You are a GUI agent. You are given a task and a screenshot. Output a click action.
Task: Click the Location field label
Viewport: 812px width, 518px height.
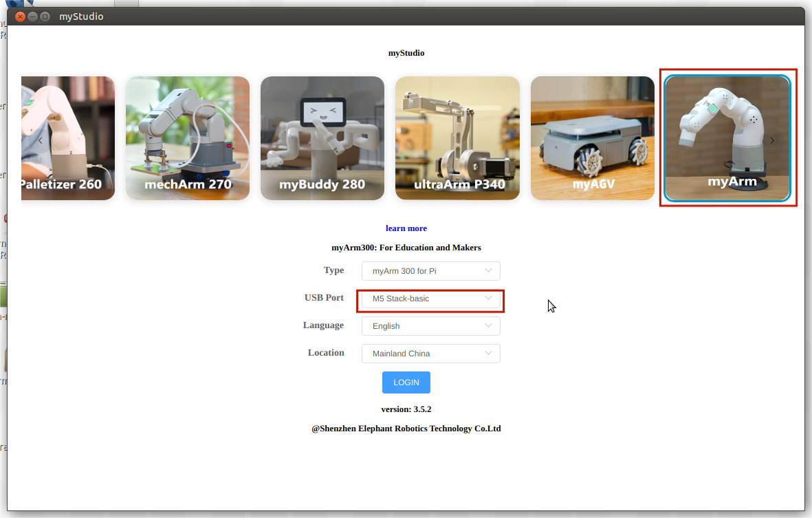326,353
